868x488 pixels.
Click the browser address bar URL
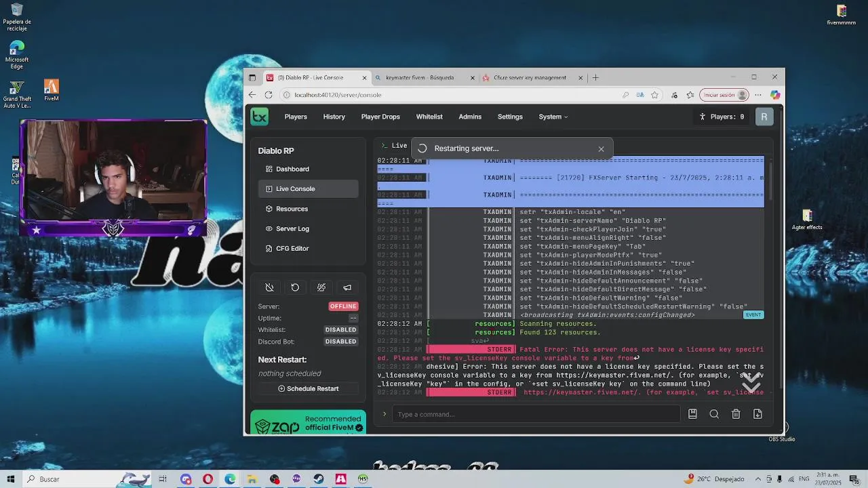click(x=338, y=95)
